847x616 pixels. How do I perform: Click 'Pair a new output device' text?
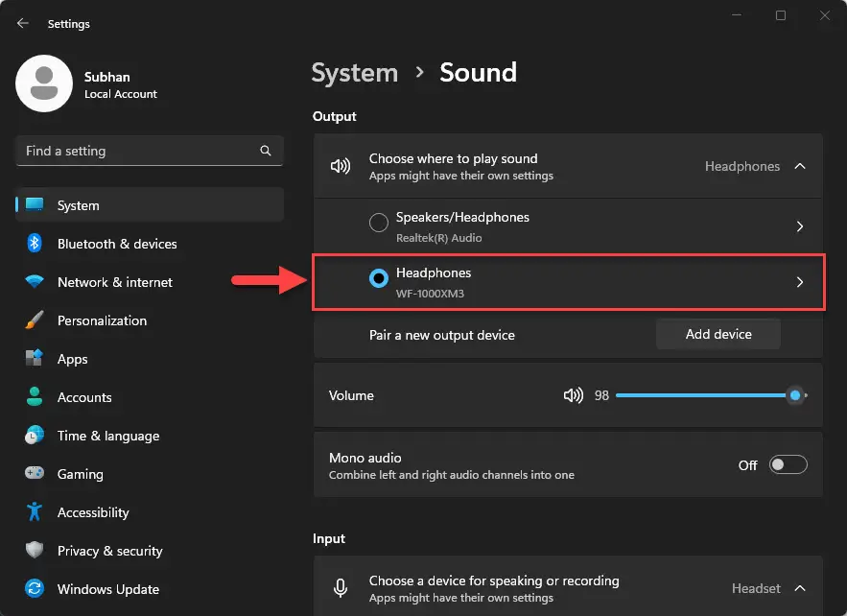(x=442, y=335)
